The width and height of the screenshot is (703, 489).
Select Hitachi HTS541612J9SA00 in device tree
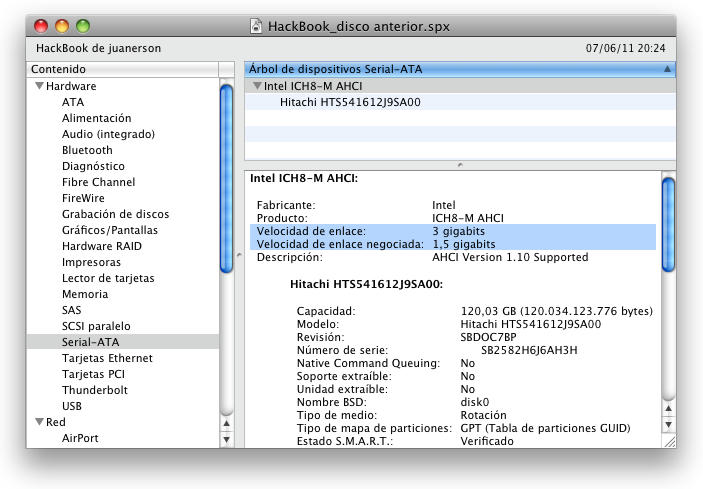(350, 102)
